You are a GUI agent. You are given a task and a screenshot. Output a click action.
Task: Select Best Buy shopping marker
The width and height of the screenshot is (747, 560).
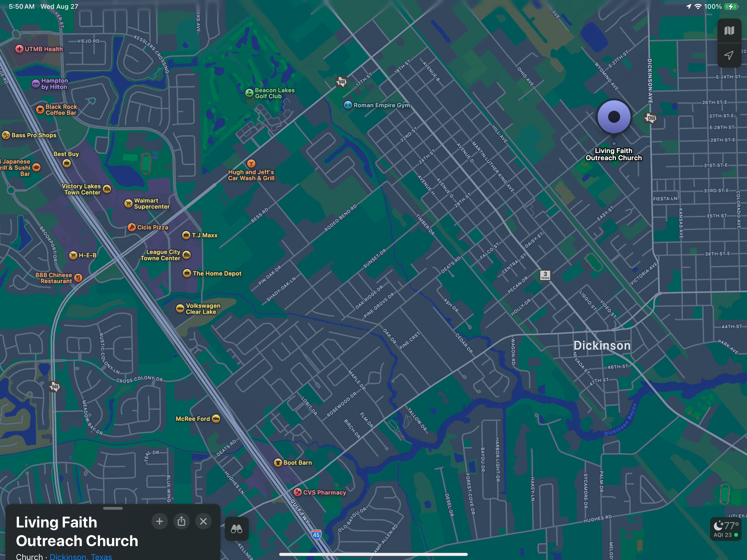66,163
